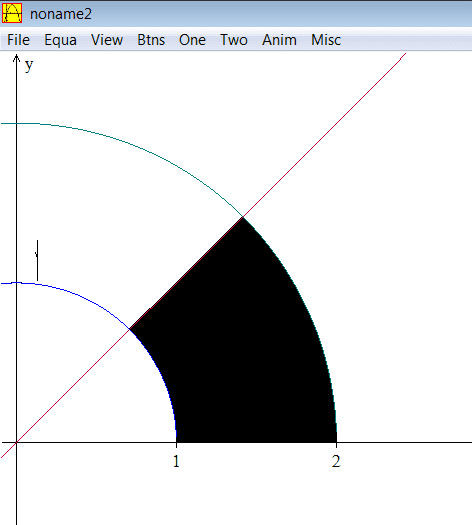Open the One menu
Screen dimensions: 472x525
(x=192, y=40)
